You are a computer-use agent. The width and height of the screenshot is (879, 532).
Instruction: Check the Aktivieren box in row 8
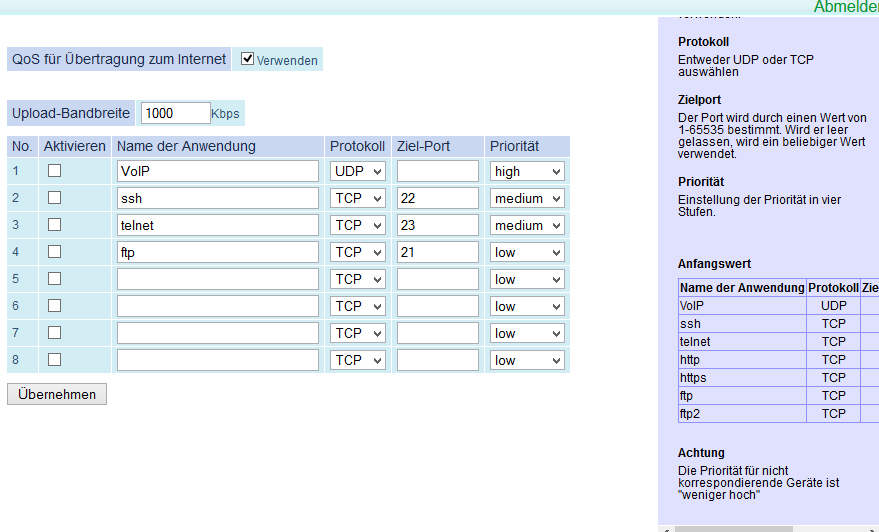tap(55, 359)
